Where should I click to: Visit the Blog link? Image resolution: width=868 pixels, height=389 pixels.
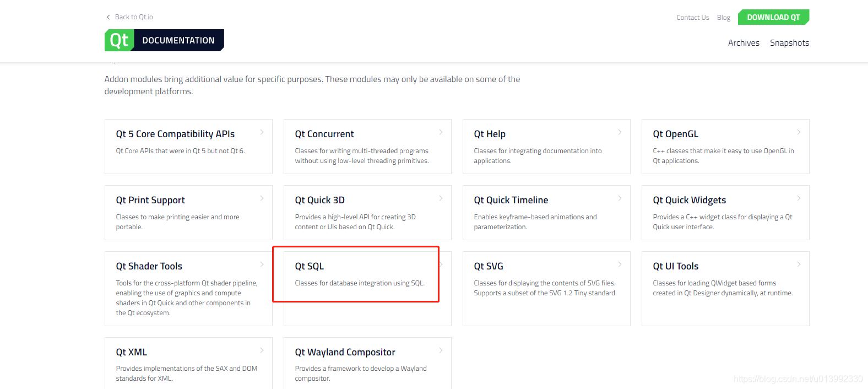click(x=723, y=18)
